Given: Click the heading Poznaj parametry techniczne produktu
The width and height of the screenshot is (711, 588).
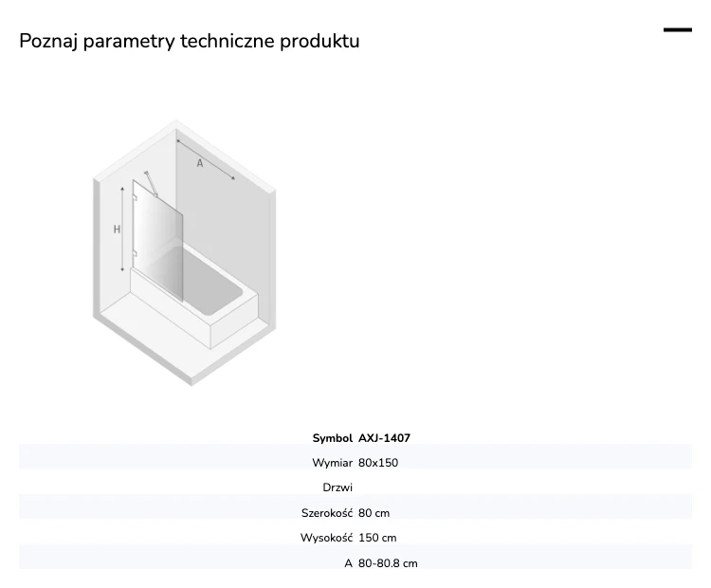Looking at the screenshot, I should pyautogui.click(x=190, y=41).
